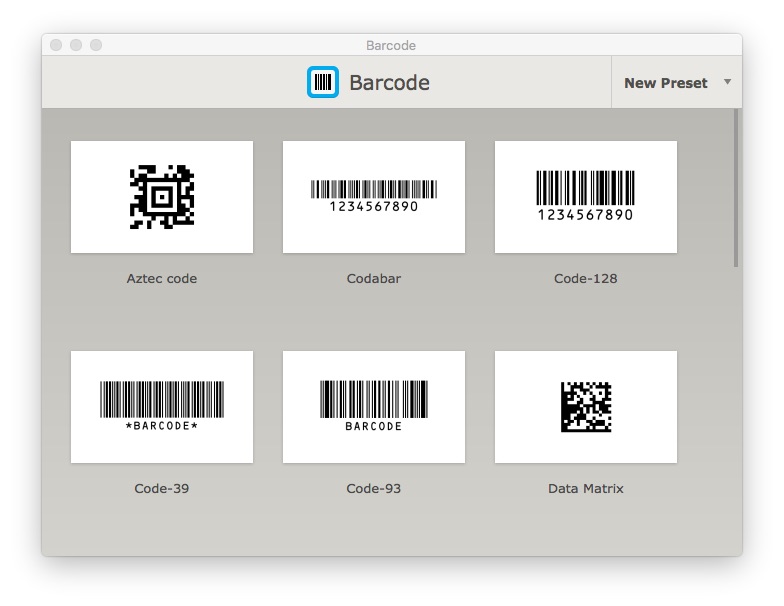Open the Code-93 barcode thumbnail
This screenshot has width=784, height=606.
point(374,407)
